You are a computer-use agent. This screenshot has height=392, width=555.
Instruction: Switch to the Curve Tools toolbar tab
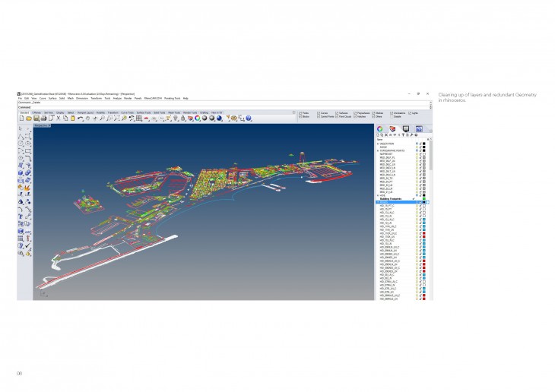(126, 112)
